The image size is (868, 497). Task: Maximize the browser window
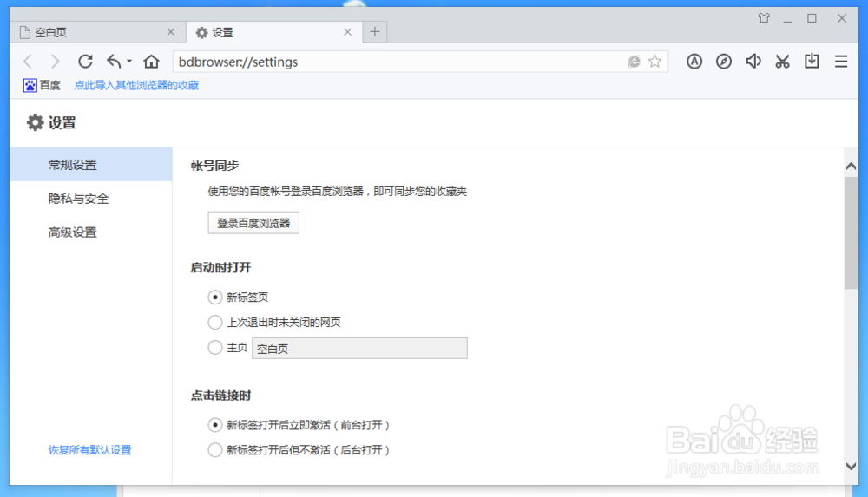(812, 18)
